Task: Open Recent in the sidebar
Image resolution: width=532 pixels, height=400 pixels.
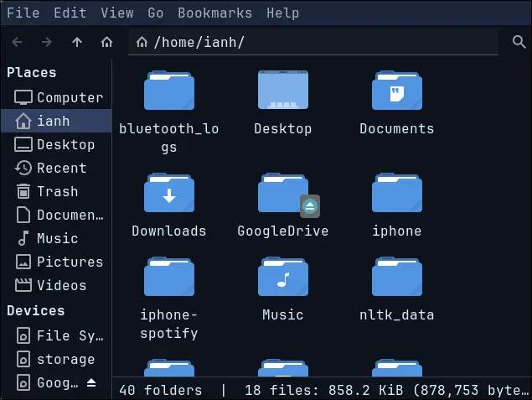Action: 56,168
